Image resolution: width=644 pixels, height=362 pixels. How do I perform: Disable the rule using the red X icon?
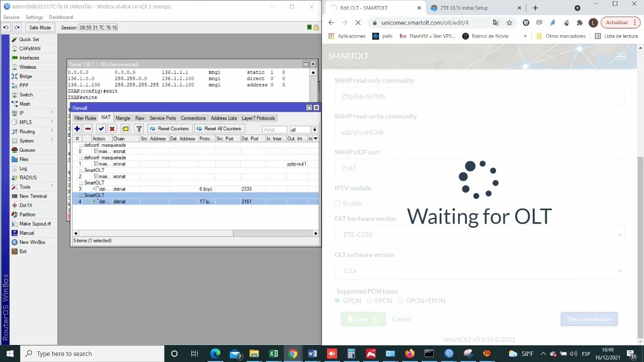[x=112, y=129]
